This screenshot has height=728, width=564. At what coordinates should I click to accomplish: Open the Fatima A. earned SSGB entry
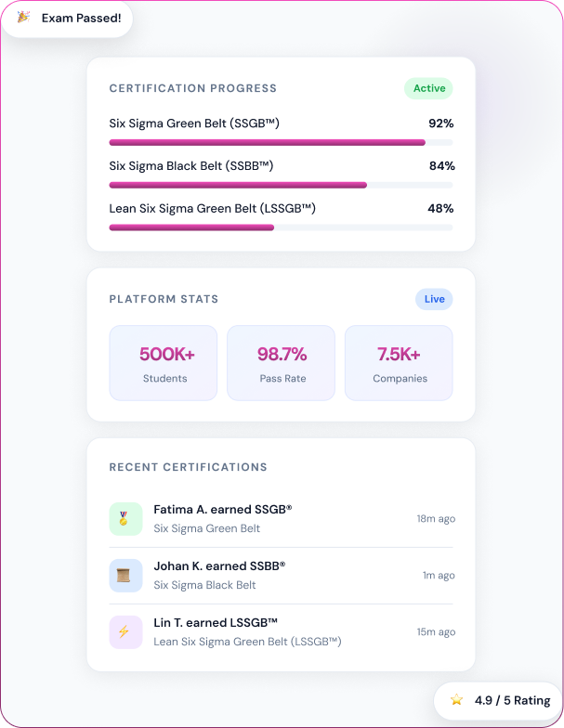[x=281, y=518]
